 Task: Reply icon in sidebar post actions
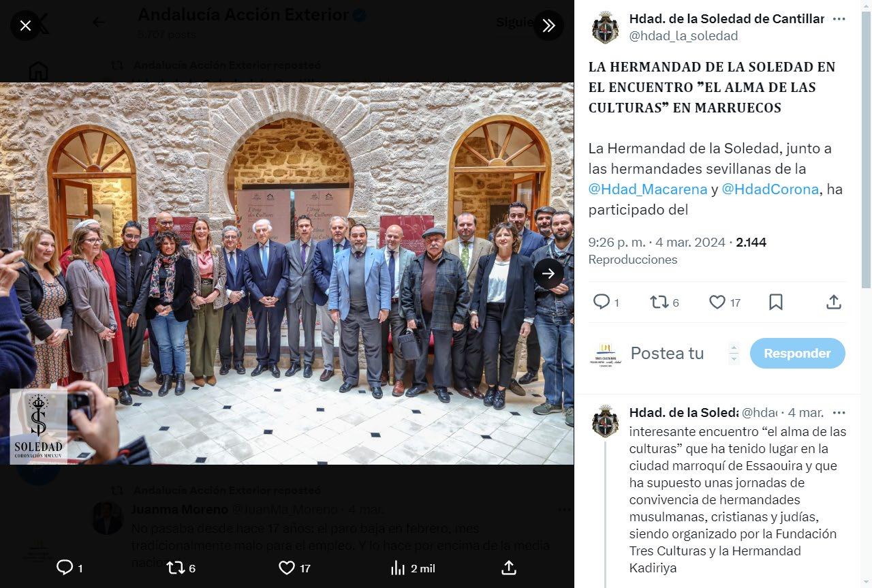click(x=602, y=302)
